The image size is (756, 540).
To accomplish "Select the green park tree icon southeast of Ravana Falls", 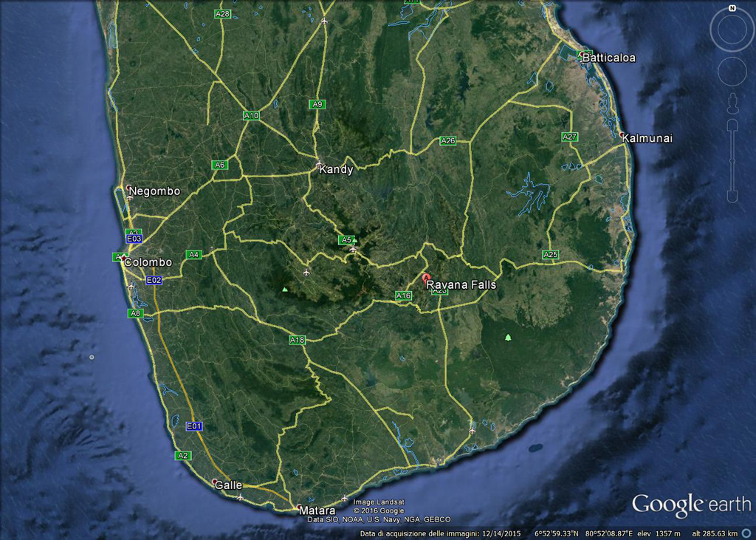I will pos(508,338).
